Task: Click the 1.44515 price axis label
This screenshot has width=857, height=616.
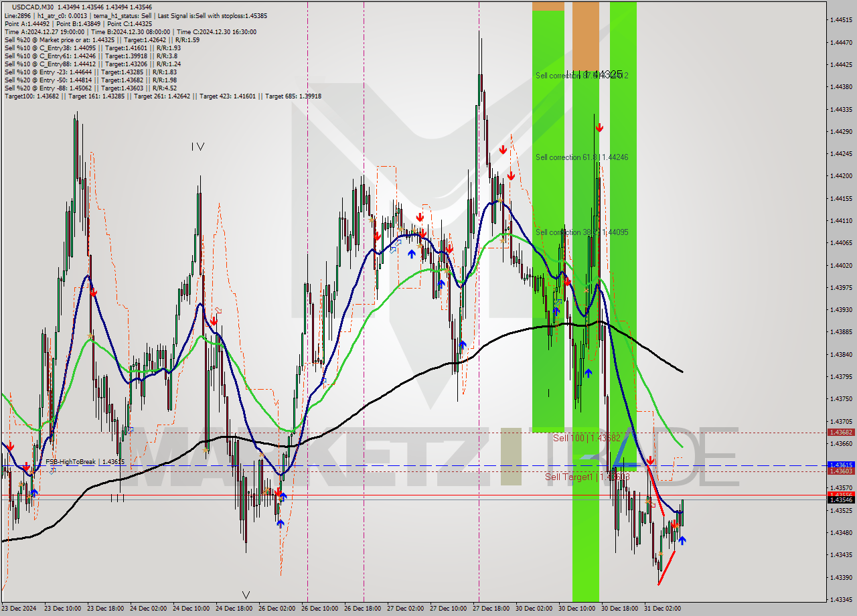Action: point(841,20)
